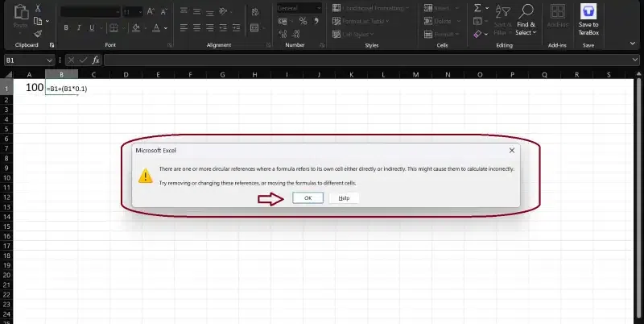Apply Comma Style
This screenshot has width=644, height=324.
click(316, 21)
